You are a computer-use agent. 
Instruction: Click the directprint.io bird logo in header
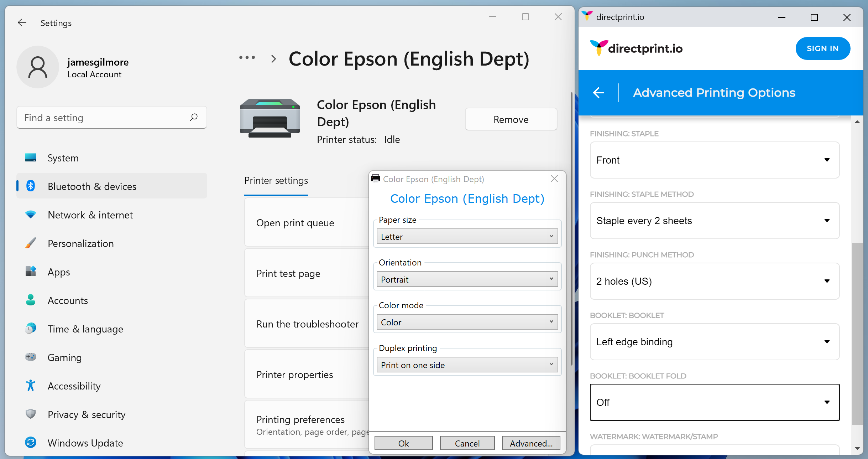click(599, 48)
